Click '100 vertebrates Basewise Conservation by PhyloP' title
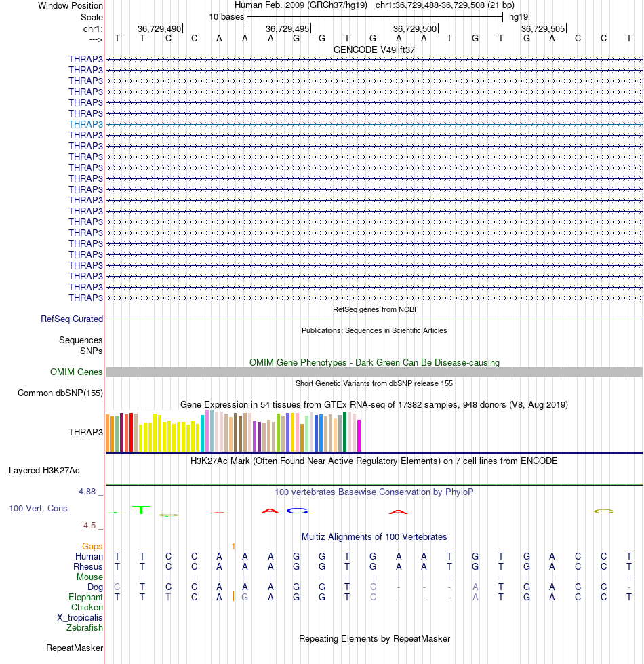The width and height of the screenshot is (644, 664). point(374,492)
